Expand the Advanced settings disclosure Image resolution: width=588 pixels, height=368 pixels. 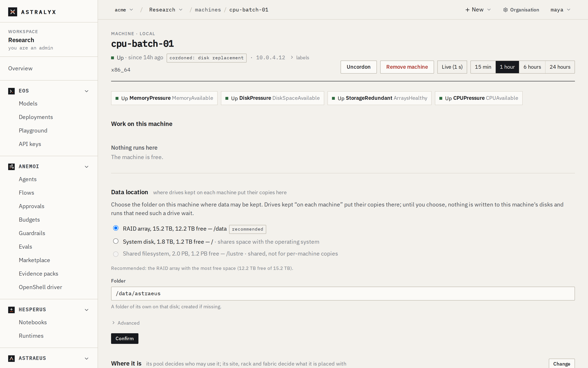click(x=126, y=323)
